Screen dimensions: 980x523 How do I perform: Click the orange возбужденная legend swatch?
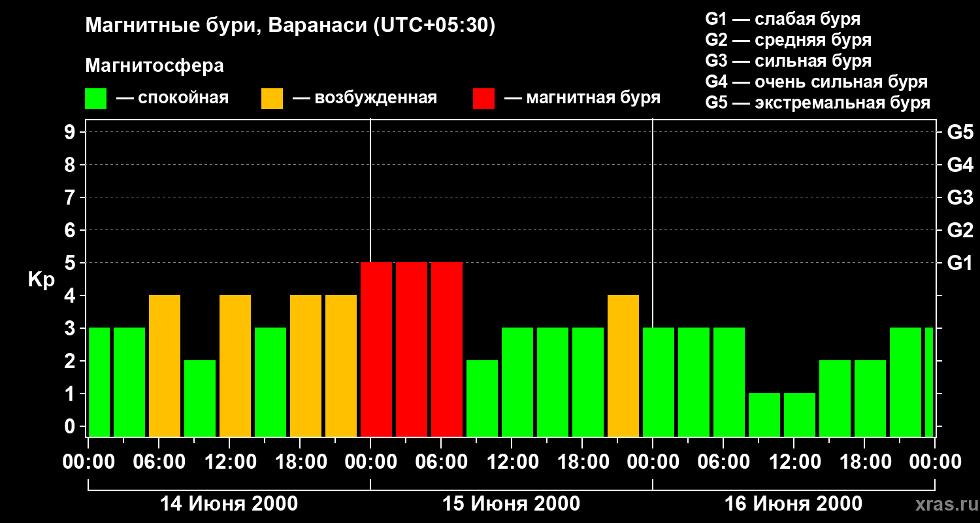point(272,99)
